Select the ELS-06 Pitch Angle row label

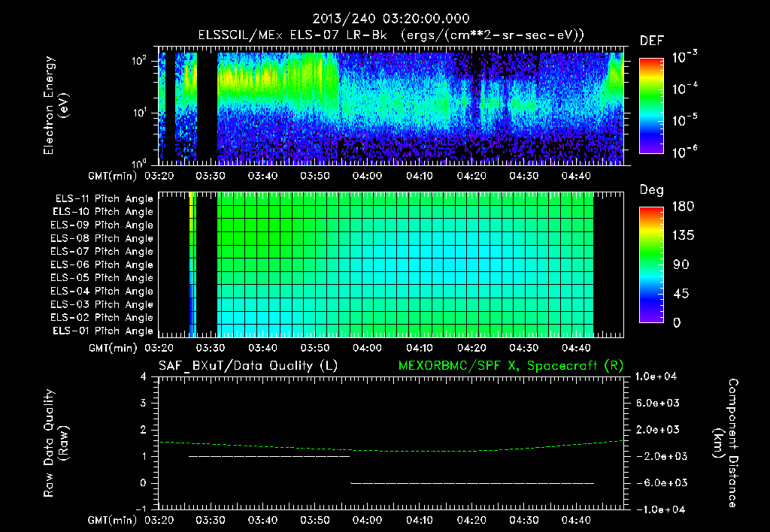pos(102,265)
